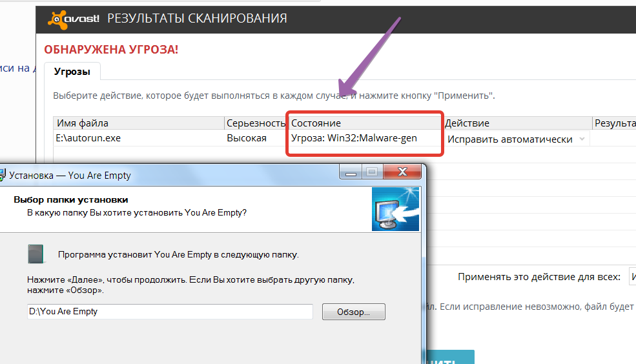The height and width of the screenshot is (364, 636).
Task: Click the Высокая severity cell
Action: point(247,138)
